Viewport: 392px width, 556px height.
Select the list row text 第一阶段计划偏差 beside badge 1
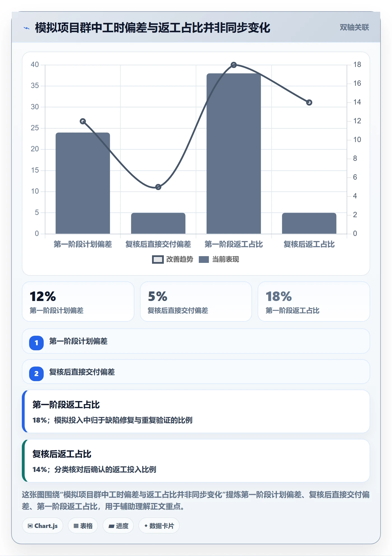click(78, 341)
